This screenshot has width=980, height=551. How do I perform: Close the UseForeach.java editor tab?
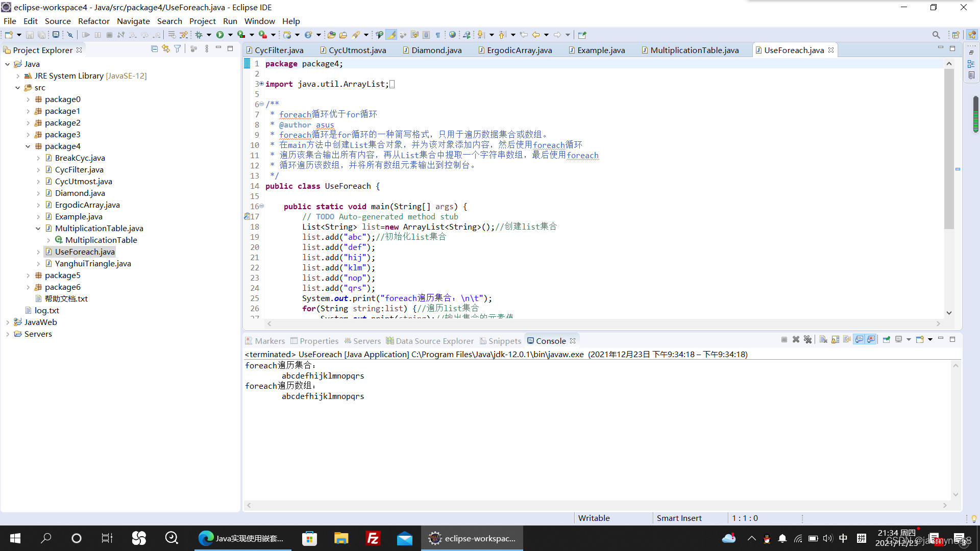click(831, 50)
